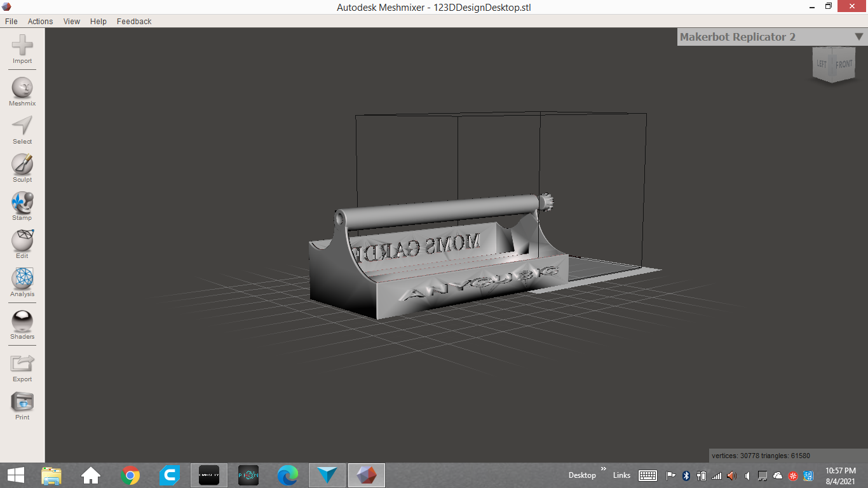Viewport: 868px width, 488px height.
Task: Open the Sculpt tool
Action: 22,168
